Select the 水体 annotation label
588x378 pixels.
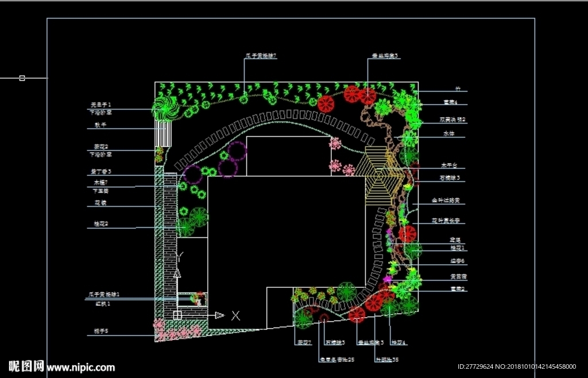[448, 133]
